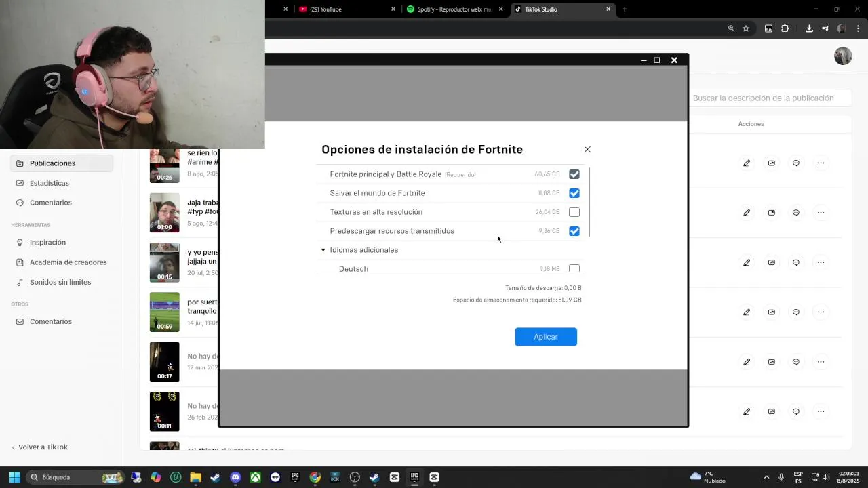Open File Explorer from the taskbar
The height and width of the screenshot is (488, 868).
(195, 477)
